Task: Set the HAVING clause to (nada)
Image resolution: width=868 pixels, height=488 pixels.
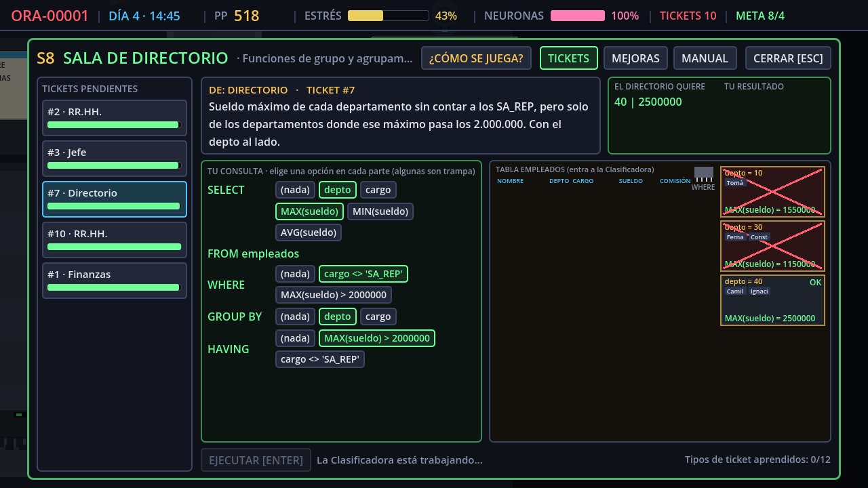Action: (295, 338)
